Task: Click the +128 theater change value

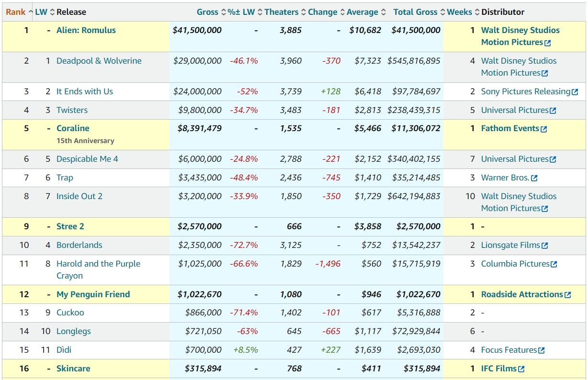Action: tap(331, 91)
